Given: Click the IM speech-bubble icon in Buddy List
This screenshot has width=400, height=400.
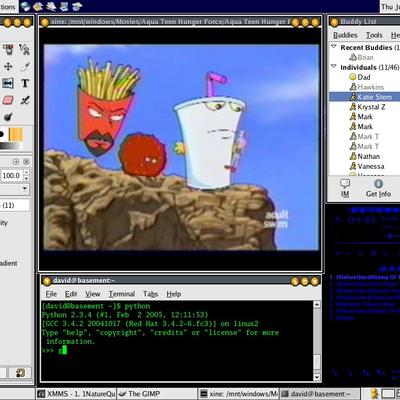Looking at the screenshot, I should pos(345,184).
